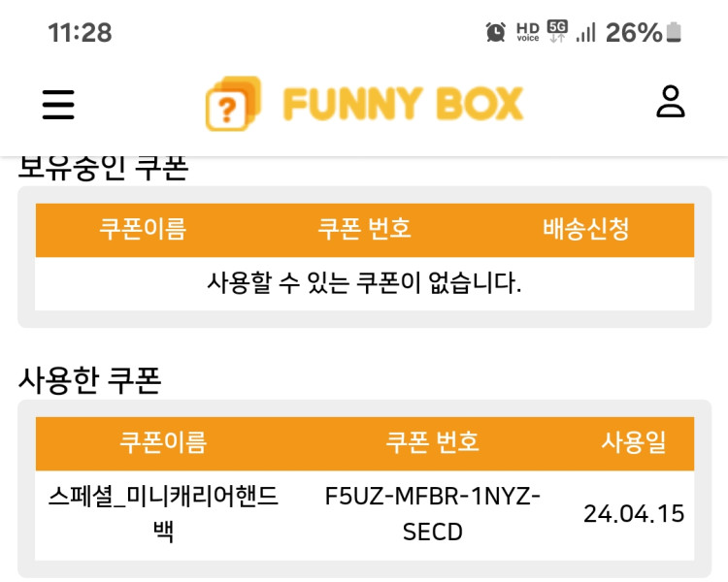Tap the usage date 24.04.15
728x582 pixels.
pyautogui.click(x=634, y=514)
